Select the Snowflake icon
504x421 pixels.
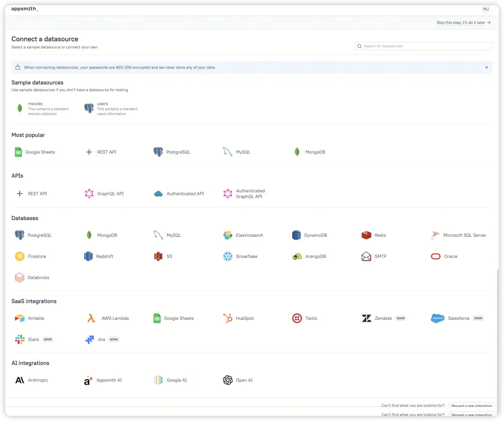(x=228, y=256)
